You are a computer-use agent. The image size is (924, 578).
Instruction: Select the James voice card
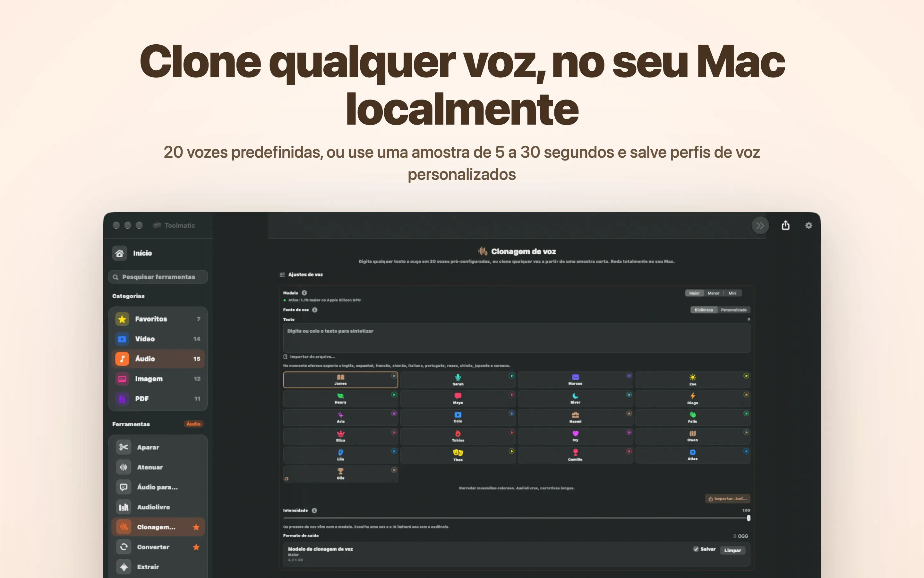[x=340, y=380]
